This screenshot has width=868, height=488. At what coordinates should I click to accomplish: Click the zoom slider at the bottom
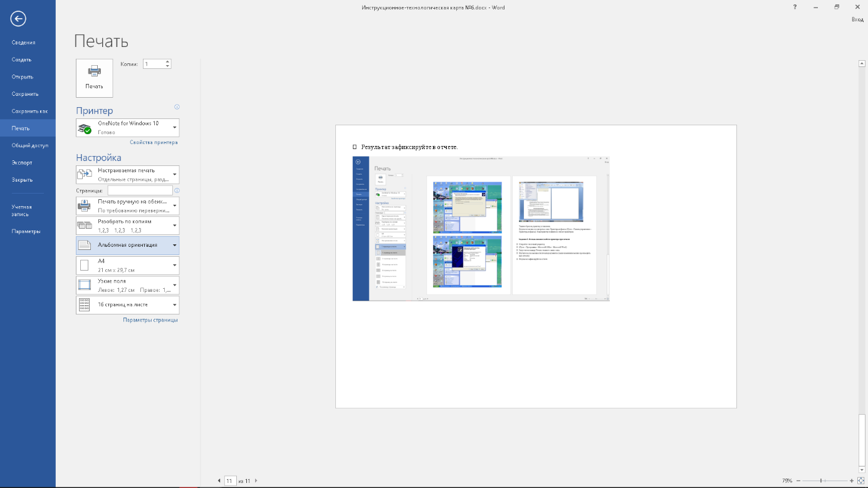pyautogui.click(x=822, y=480)
